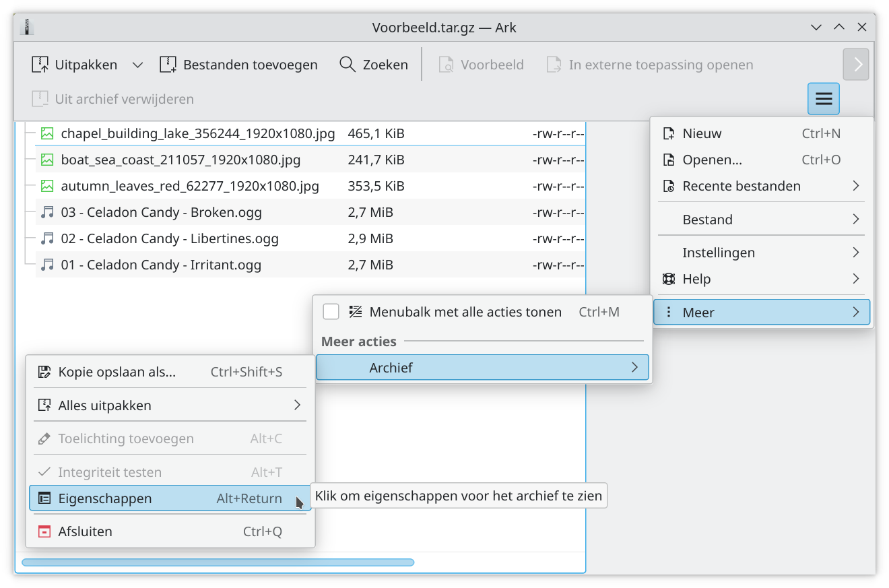Click Bestanden toevoegen toolbar button
The width and height of the screenshot is (889, 588).
238,65
